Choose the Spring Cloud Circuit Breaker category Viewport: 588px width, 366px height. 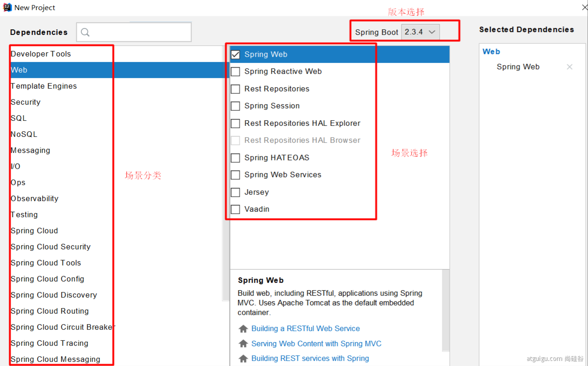click(x=116, y=327)
